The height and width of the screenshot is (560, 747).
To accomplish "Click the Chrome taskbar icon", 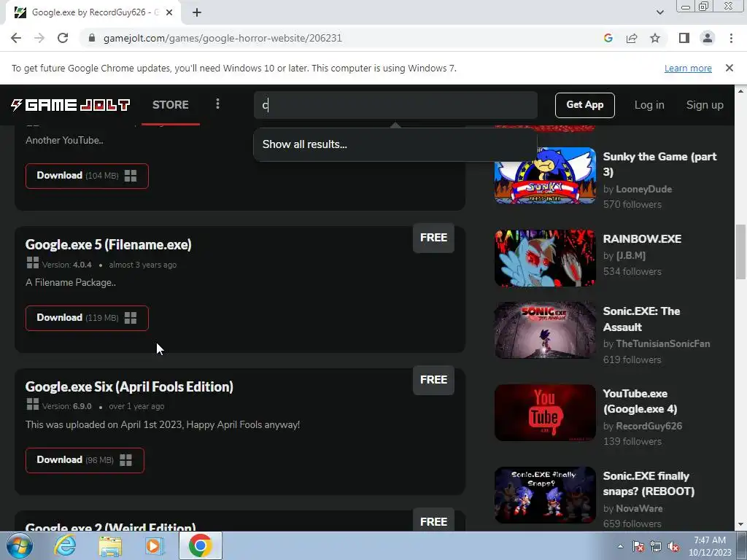I will click(x=200, y=545).
